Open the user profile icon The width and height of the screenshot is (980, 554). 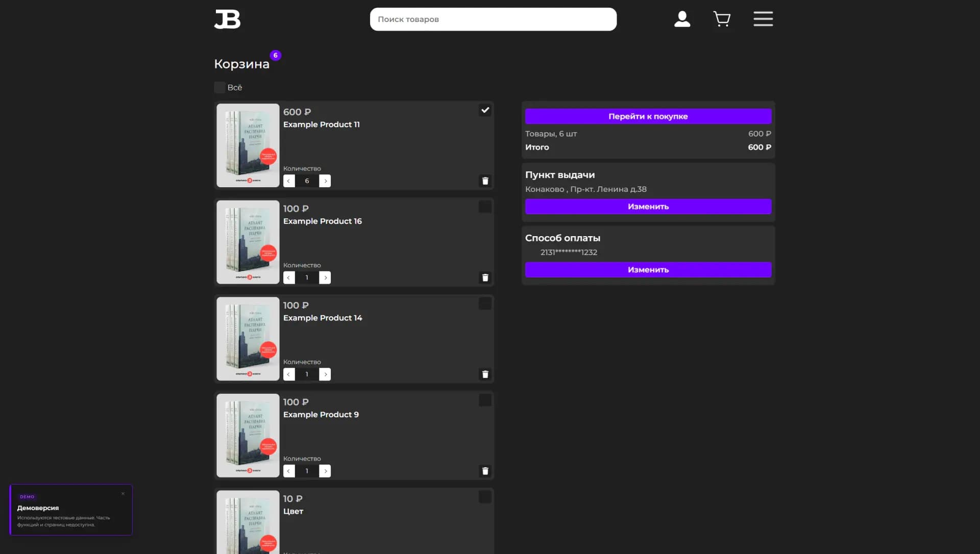point(682,19)
